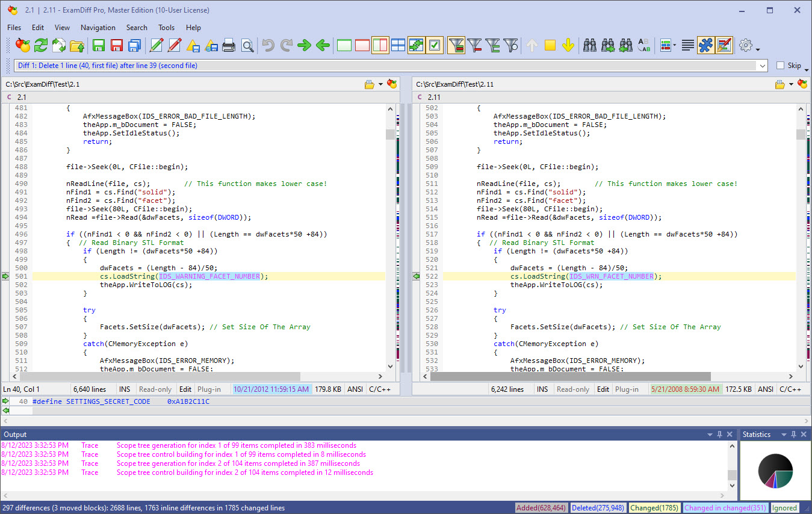Click the magnifier print preview icon
This screenshot has height=514, width=812.
coord(247,45)
